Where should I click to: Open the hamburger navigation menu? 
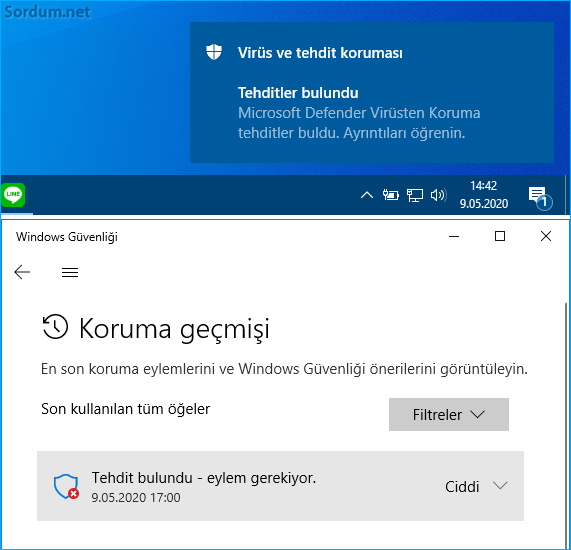tap(70, 272)
